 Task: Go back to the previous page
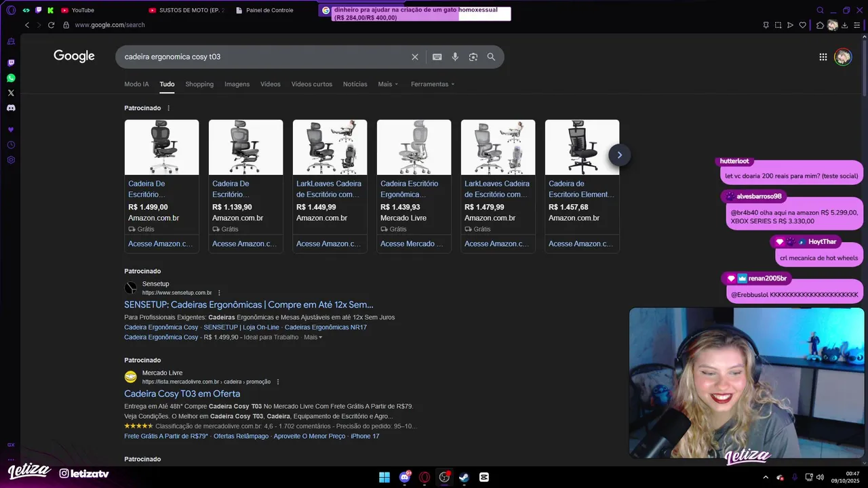pos(27,25)
